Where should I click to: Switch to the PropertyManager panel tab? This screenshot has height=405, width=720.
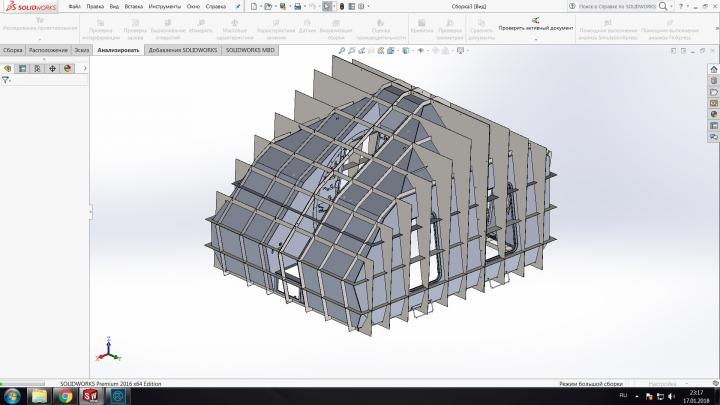click(x=22, y=68)
